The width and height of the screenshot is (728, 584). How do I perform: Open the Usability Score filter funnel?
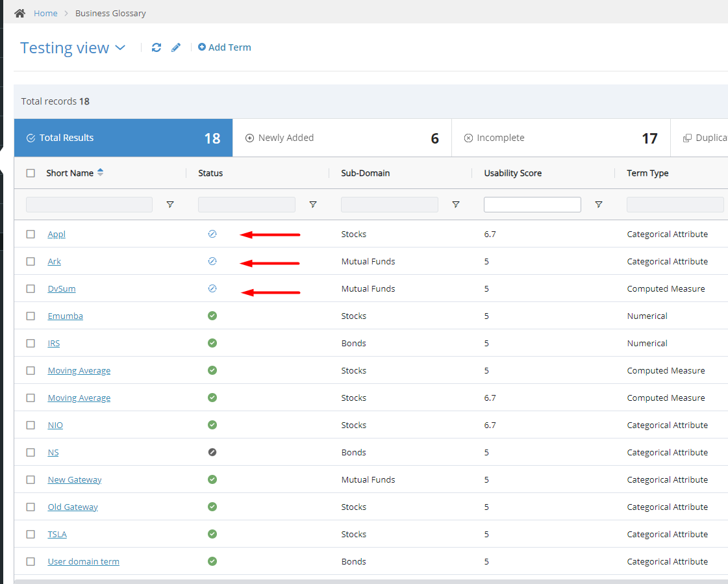[599, 205]
